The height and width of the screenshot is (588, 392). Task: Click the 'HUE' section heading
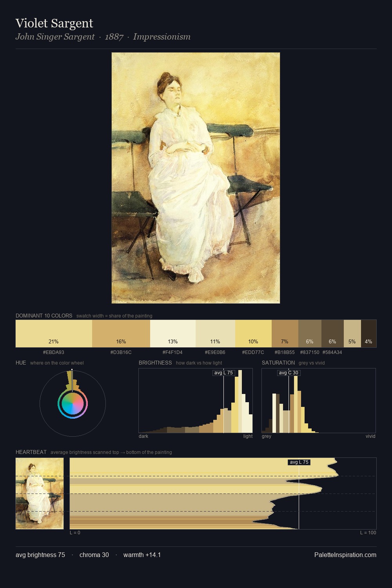coord(21,363)
